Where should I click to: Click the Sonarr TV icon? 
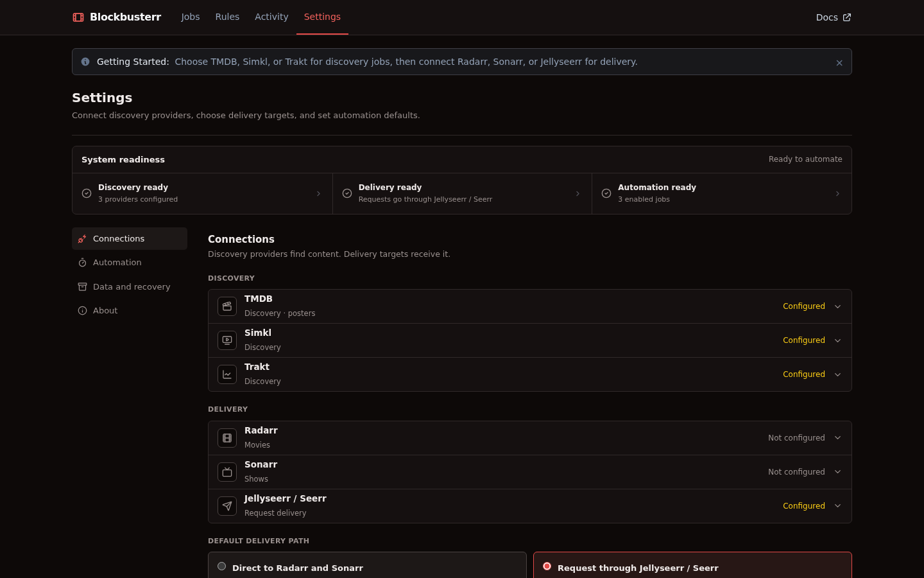click(227, 472)
